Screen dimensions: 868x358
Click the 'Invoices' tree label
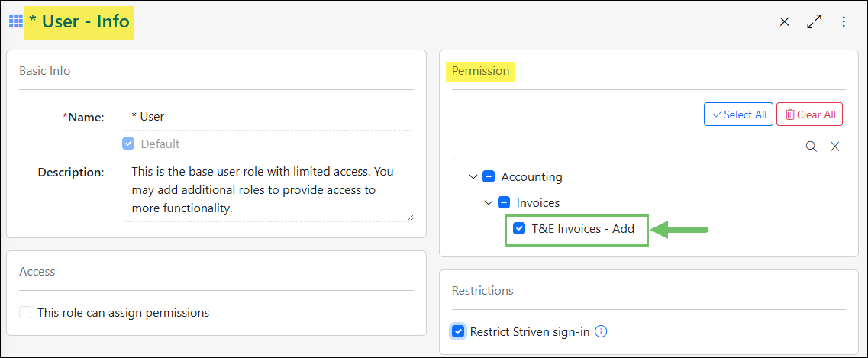pos(538,202)
